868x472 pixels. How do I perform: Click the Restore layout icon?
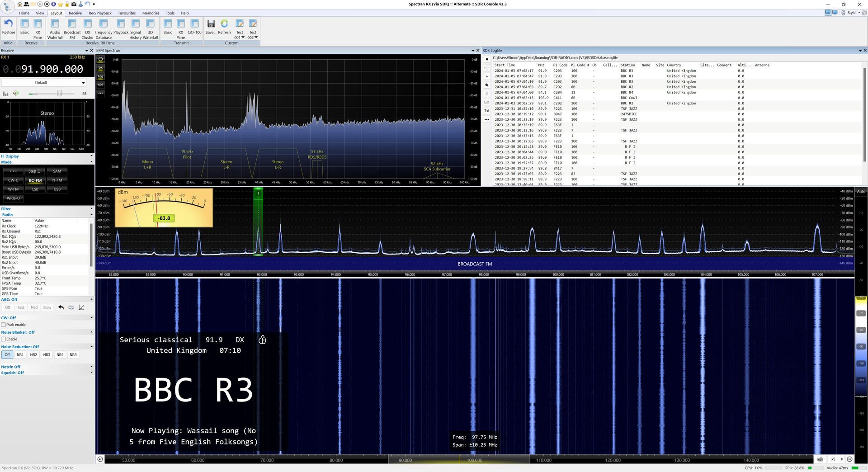point(9,26)
